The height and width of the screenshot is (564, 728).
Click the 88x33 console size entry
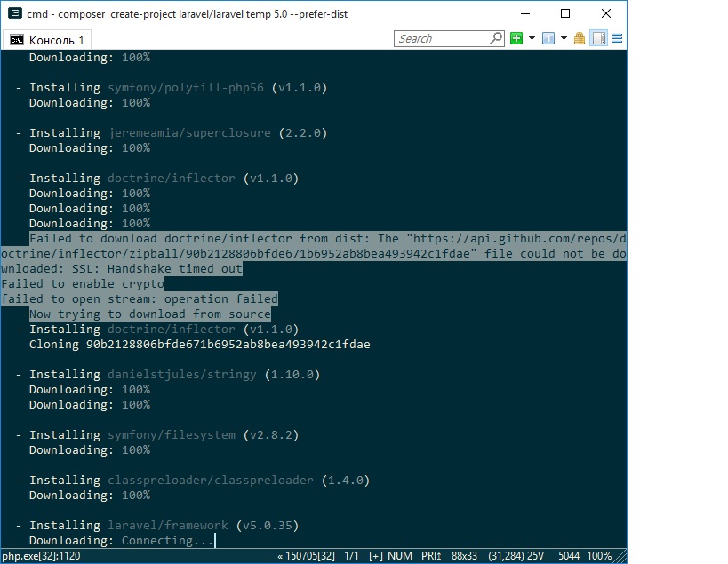tap(464, 556)
